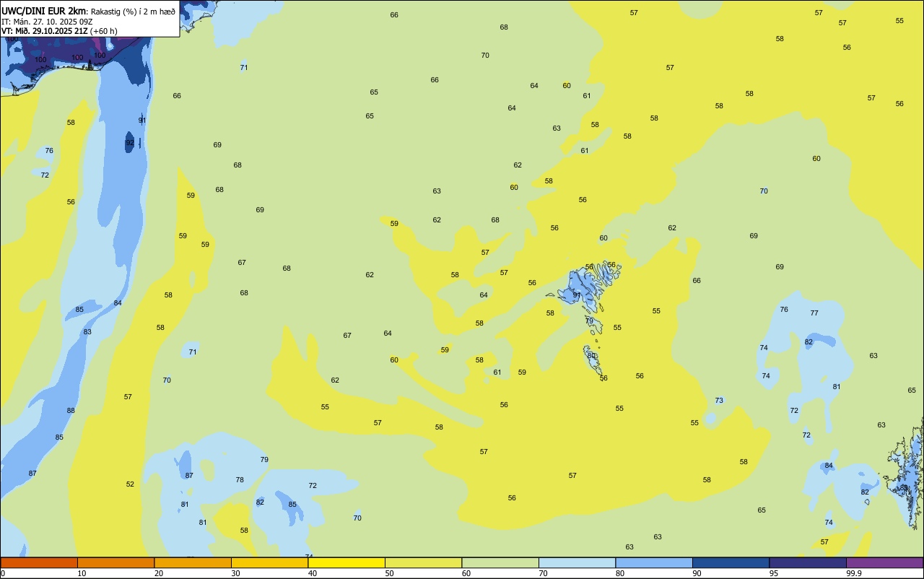Click the humidity value '83' on the map
Viewport: 924px width, 579px height.
87,332
